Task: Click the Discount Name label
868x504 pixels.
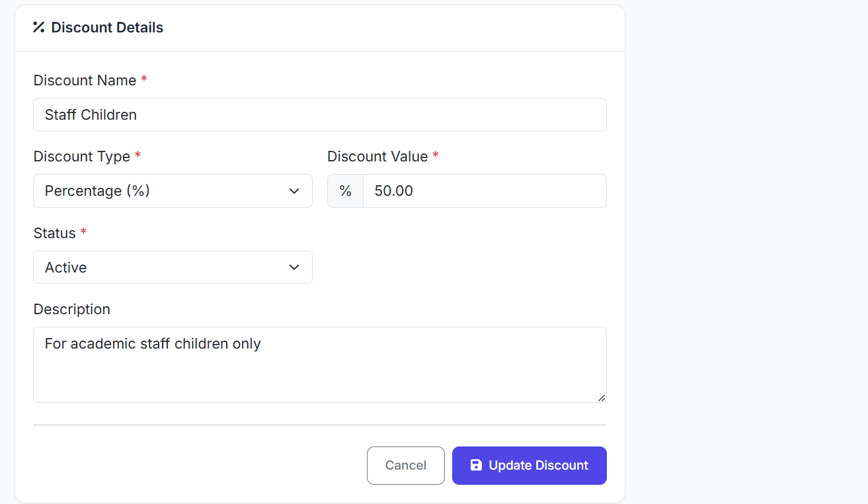Action: [x=85, y=81]
